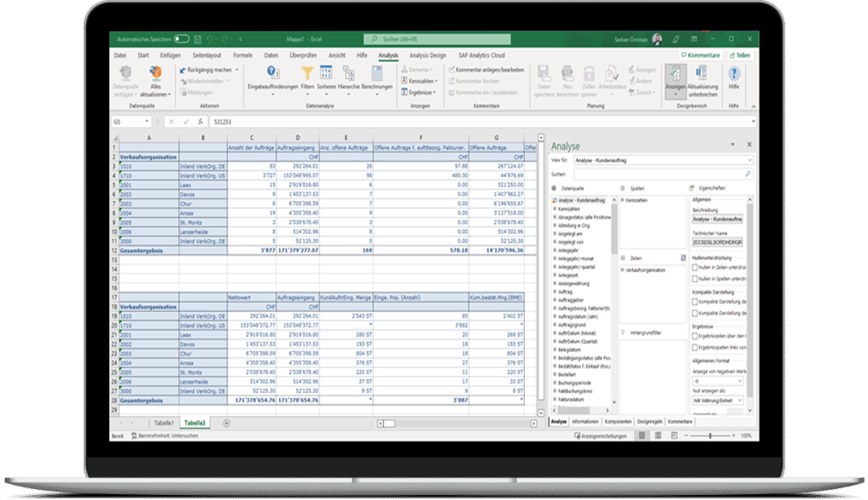Click the Anzeigeeinstellungen status bar button
The width and height of the screenshot is (868, 500).
601,436
